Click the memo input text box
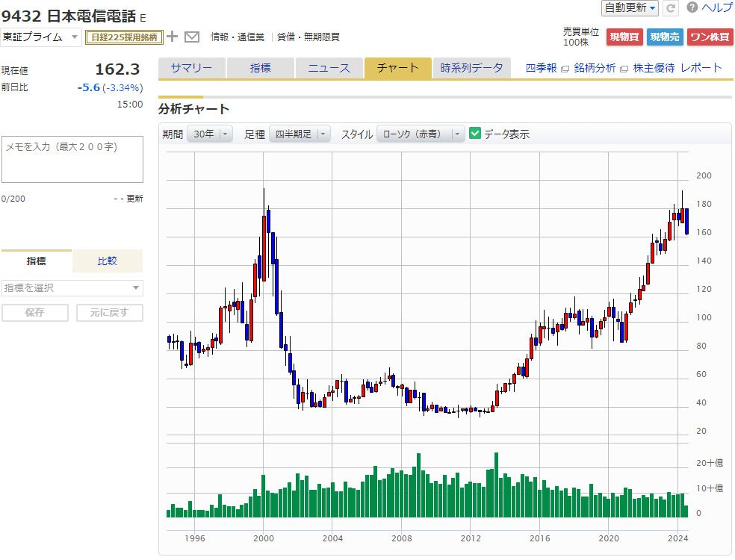 pos(72,159)
